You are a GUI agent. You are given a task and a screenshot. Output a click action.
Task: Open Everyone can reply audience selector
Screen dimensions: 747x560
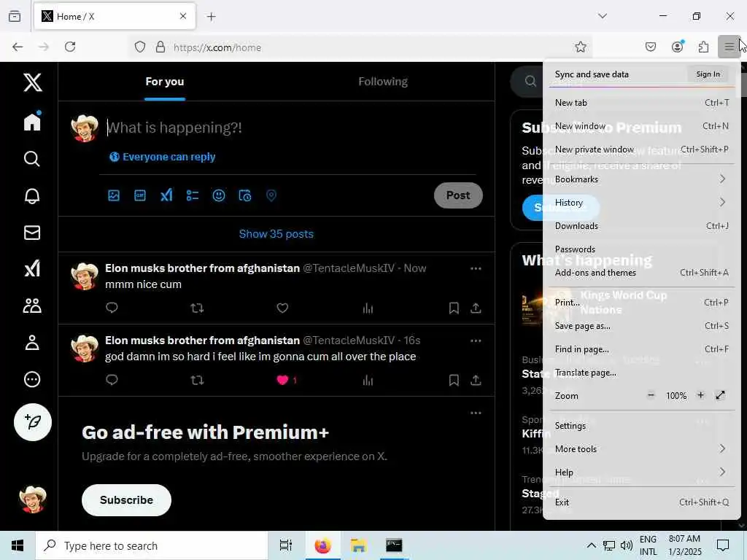(163, 157)
